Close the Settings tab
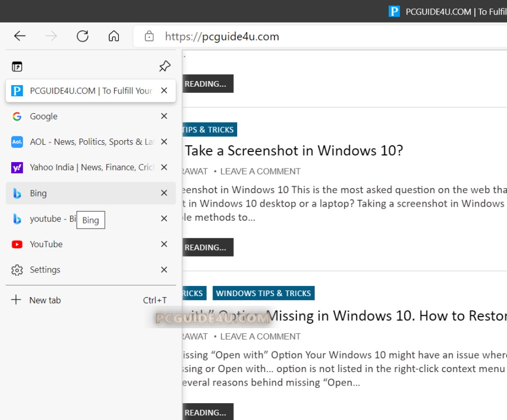 tap(164, 270)
